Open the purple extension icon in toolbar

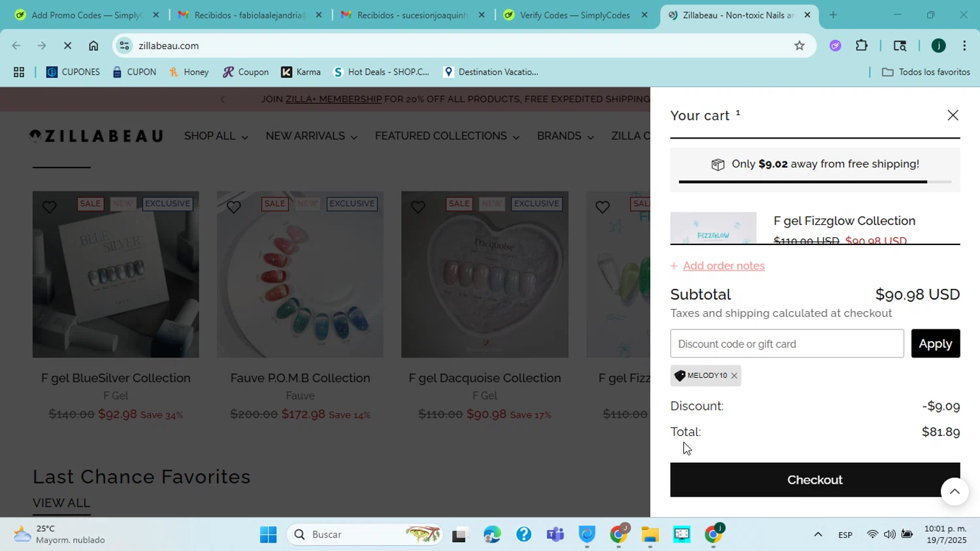pyautogui.click(x=835, y=46)
